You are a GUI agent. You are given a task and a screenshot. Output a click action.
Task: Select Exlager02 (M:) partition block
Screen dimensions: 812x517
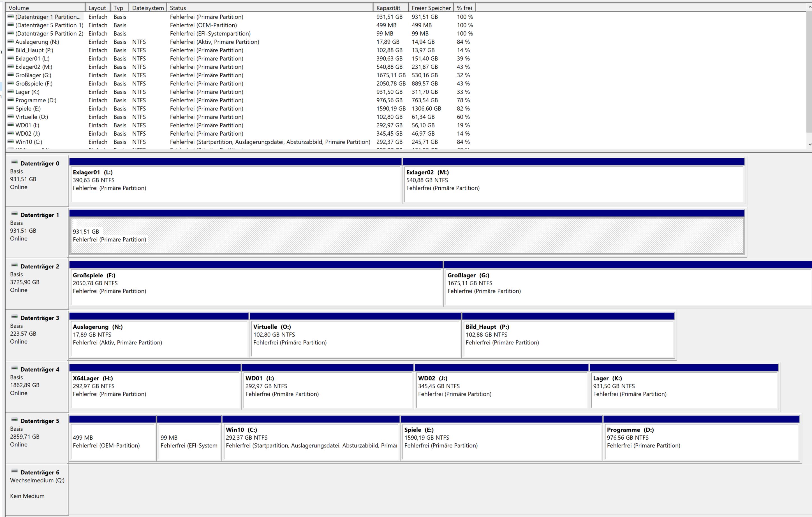coord(573,186)
